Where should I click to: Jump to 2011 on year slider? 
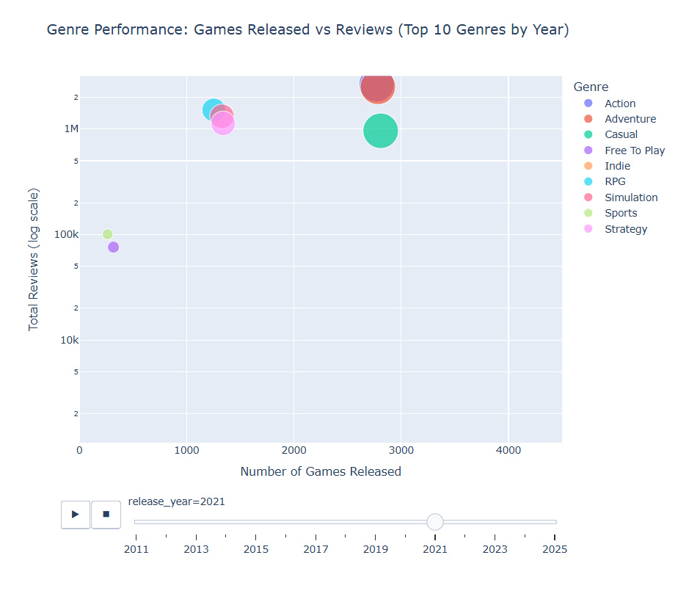(136, 522)
